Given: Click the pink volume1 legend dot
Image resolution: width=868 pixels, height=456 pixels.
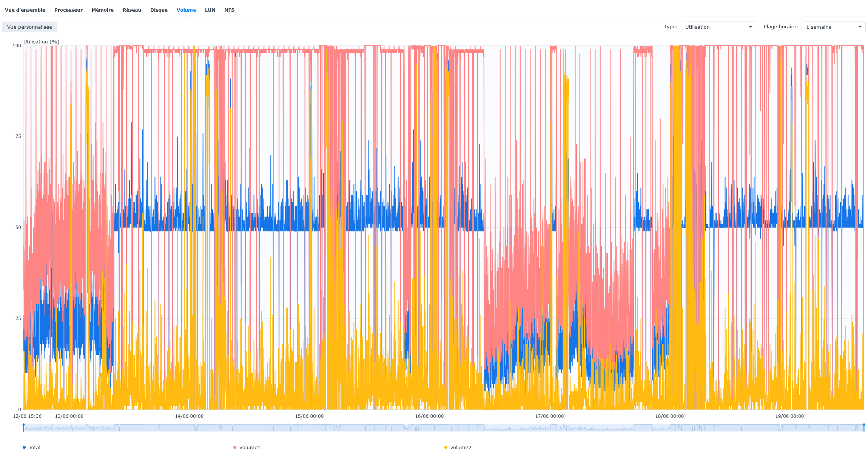Looking at the screenshot, I should coord(235,447).
